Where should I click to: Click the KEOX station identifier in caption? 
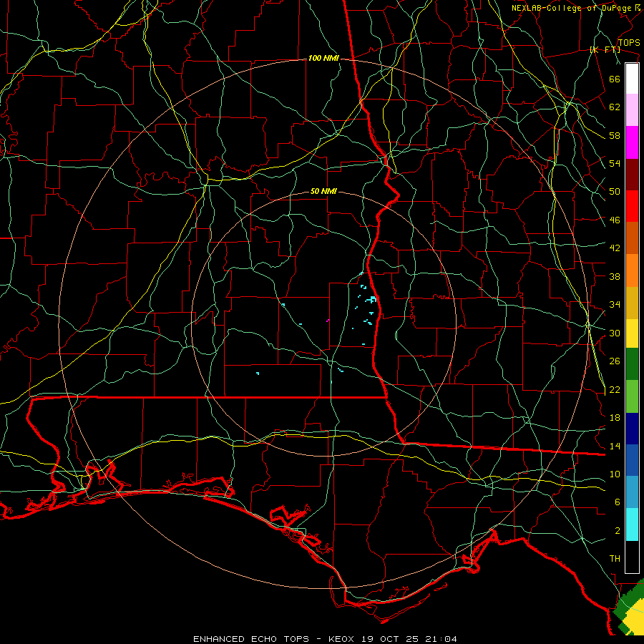tap(341, 639)
